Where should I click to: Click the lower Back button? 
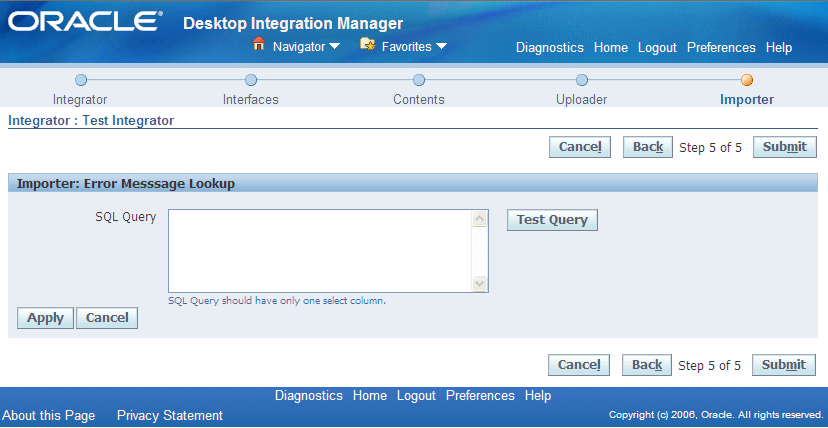coord(647,365)
